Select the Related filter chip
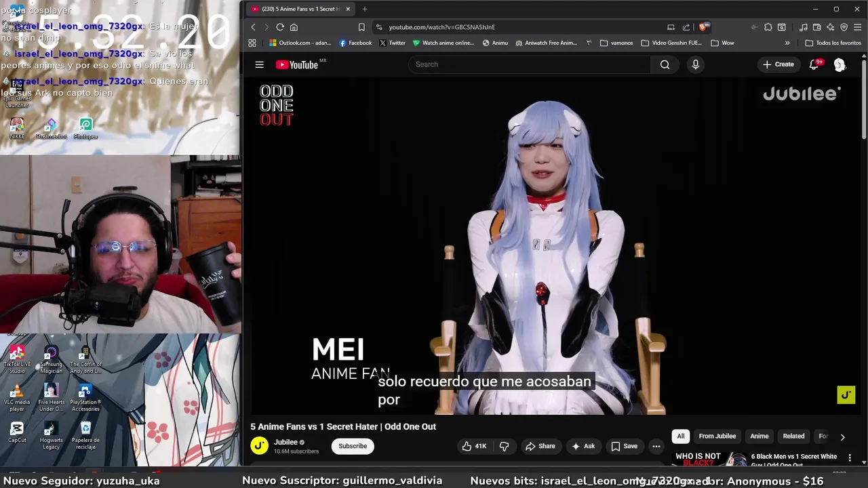Screen dimensions: 868x488 pos(793,436)
